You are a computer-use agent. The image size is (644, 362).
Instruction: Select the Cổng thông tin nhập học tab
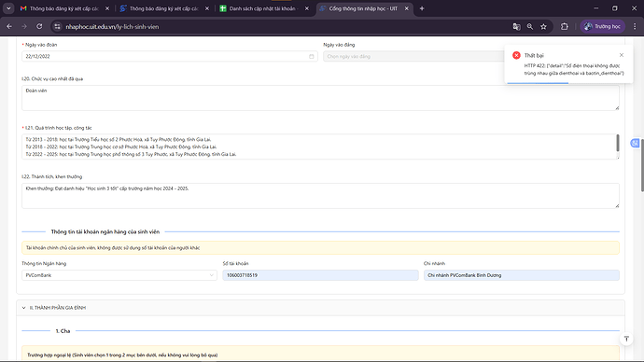pyautogui.click(x=364, y=8)
